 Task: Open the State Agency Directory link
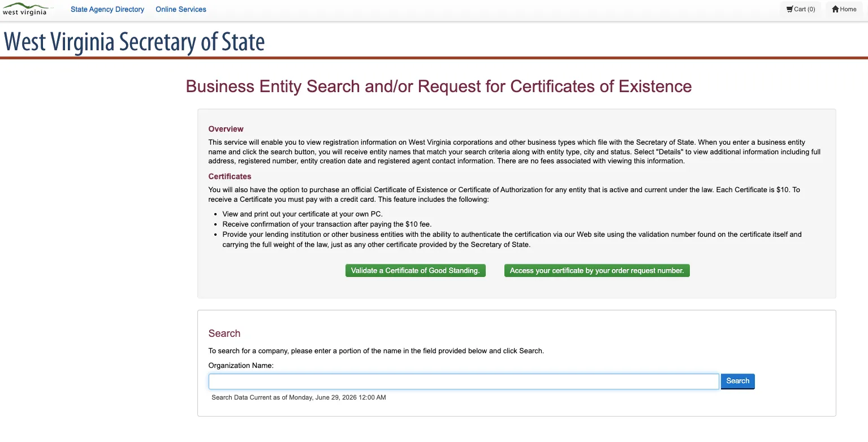(107, 10)
